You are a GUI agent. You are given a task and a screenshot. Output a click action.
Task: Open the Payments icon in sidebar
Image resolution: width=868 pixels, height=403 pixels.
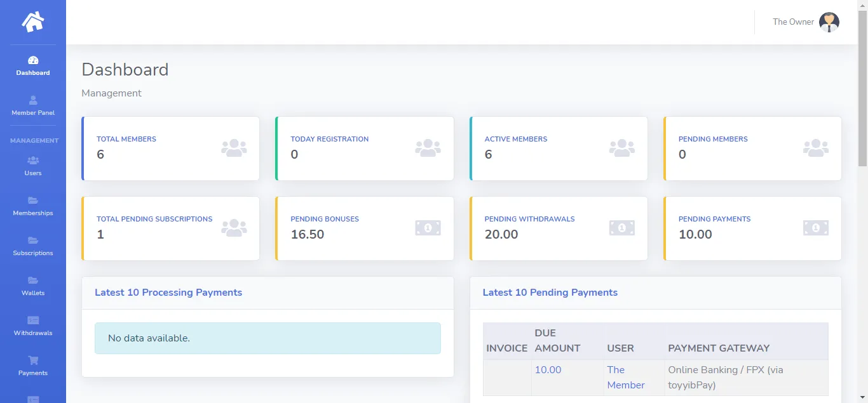pos(32,361)
